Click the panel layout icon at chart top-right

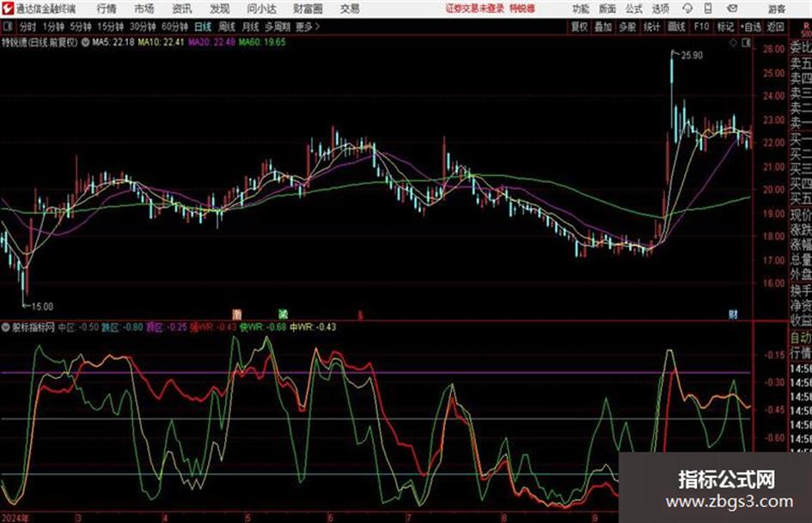(746, 43)
